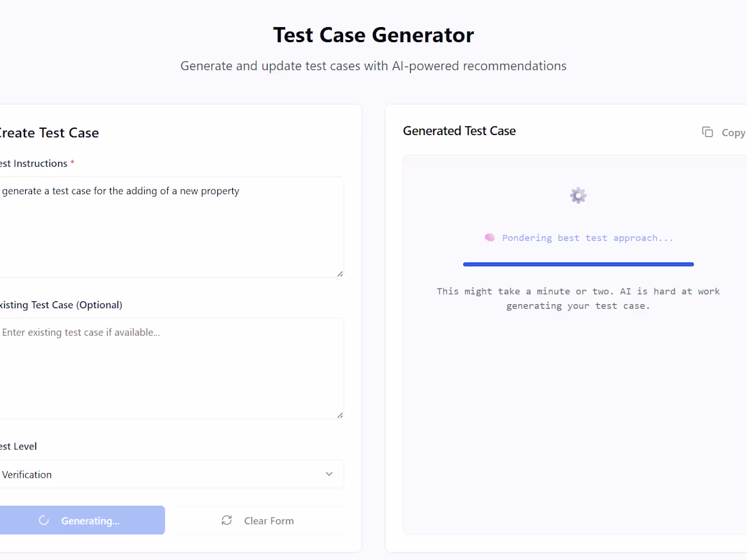This screenshot has width=747, height=560.
Task: Click the Pondering best test approach status text
Action: [587, 238]
